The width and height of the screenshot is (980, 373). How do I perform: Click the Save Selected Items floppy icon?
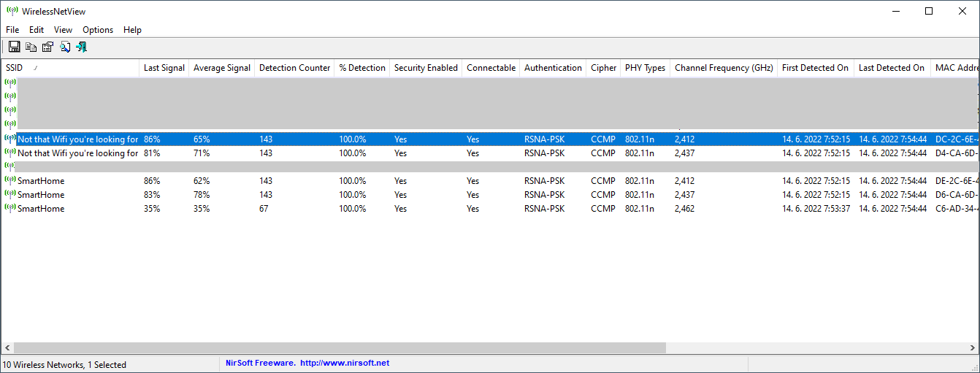tap(14, 47)
